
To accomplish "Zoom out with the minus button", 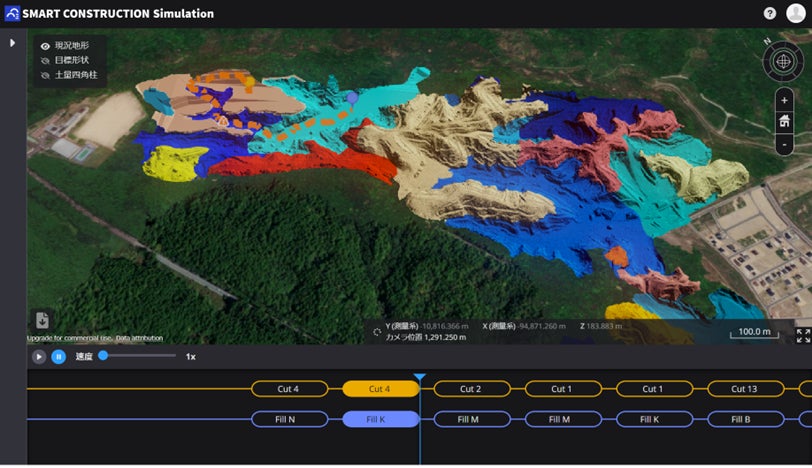I will (x=784, y=144).
